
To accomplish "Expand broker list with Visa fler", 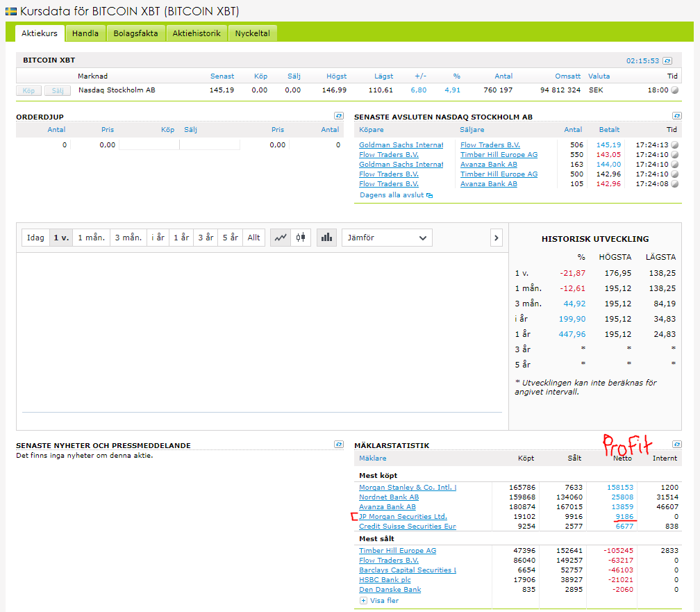I will pyautogui.click(x=384, y=600).
